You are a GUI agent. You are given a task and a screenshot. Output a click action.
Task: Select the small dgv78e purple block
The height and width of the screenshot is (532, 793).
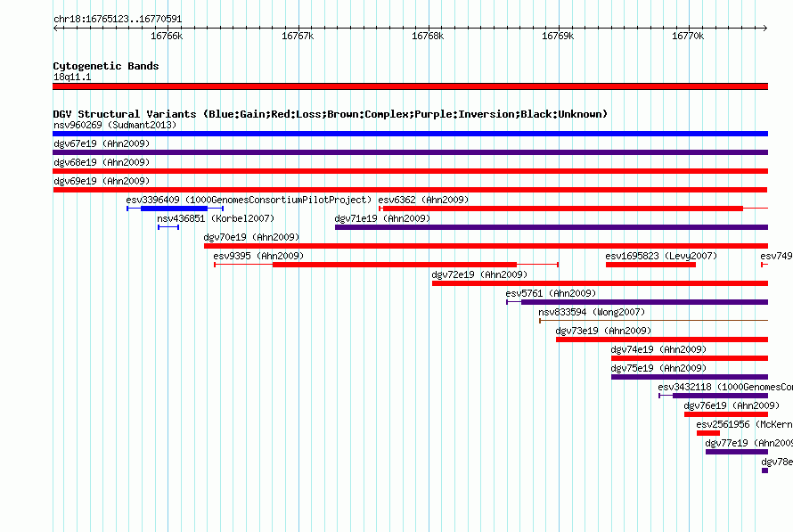pos(764,471)
